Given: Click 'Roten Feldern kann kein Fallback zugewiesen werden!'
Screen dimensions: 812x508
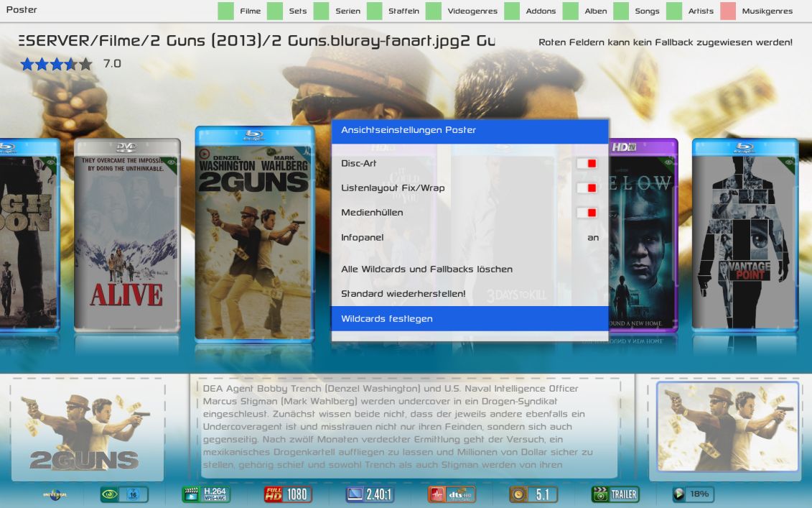Looking at the screenshot, I should click(x=666, y=42).
